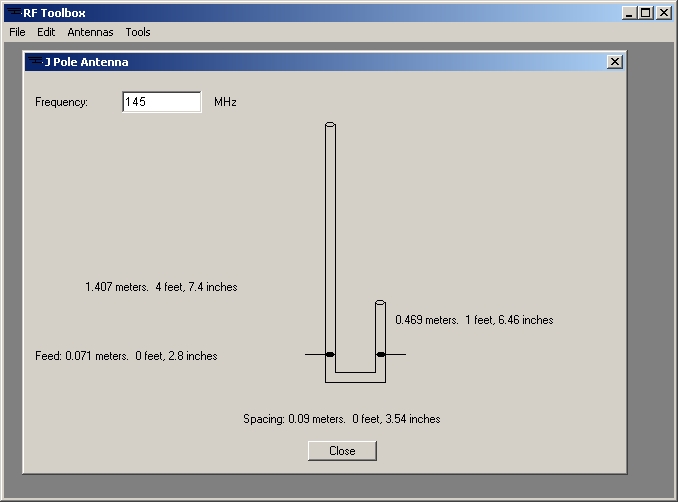Click the J Pole Antenna title icon
Image resolution: width=678 pixels, height=502 pixels.
click(x=35, y=61)
